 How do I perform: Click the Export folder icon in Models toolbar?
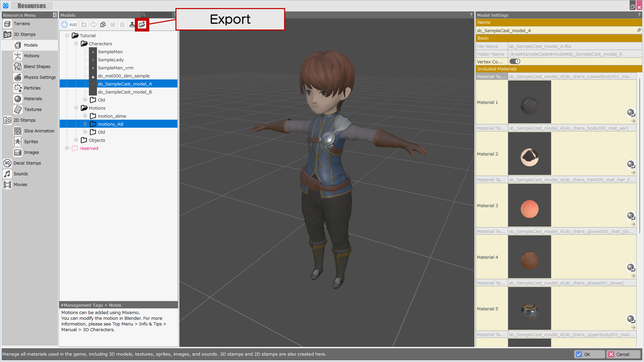[x=142, y=24]
